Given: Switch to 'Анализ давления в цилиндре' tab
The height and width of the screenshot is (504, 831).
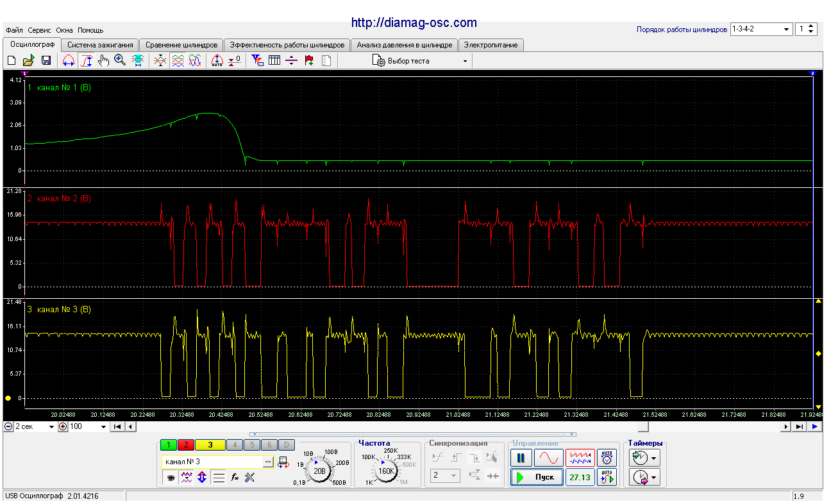Looking at the screenshot, I should pos(405,45).
